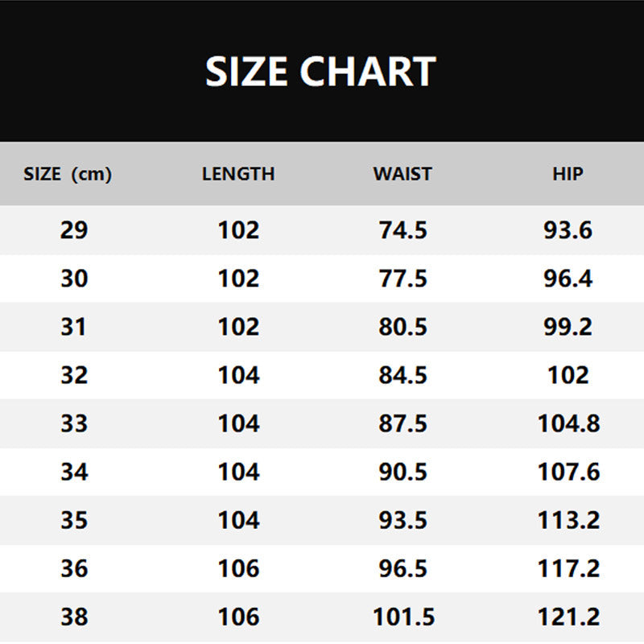Click the size 30 row label

pyautogui.click(x=74, y=279)
